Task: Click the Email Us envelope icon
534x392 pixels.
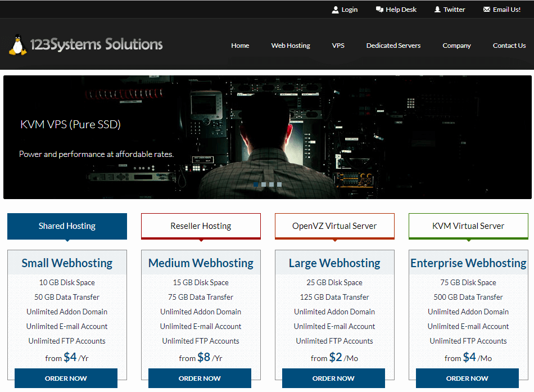Action: (x=487, y=10)
